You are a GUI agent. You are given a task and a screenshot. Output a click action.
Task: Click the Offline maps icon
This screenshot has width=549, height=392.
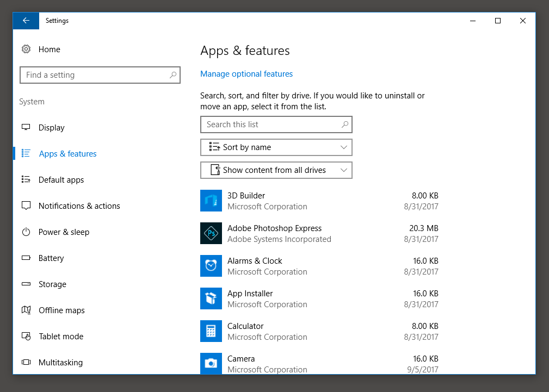[x=26, y=310]
